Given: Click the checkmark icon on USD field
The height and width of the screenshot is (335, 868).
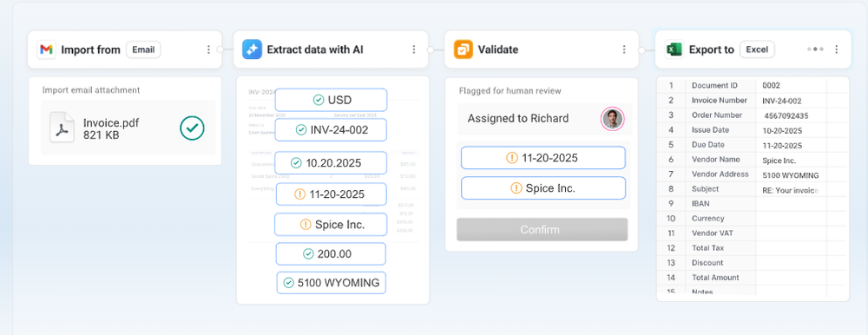Looking at the screenshot, I should click(x=319, y=100).
